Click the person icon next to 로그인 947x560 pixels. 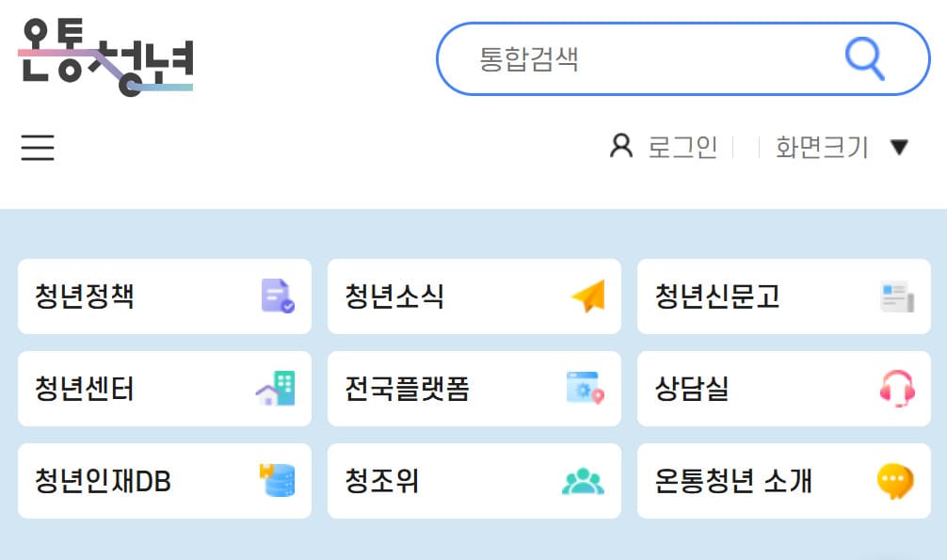(621, 146)
